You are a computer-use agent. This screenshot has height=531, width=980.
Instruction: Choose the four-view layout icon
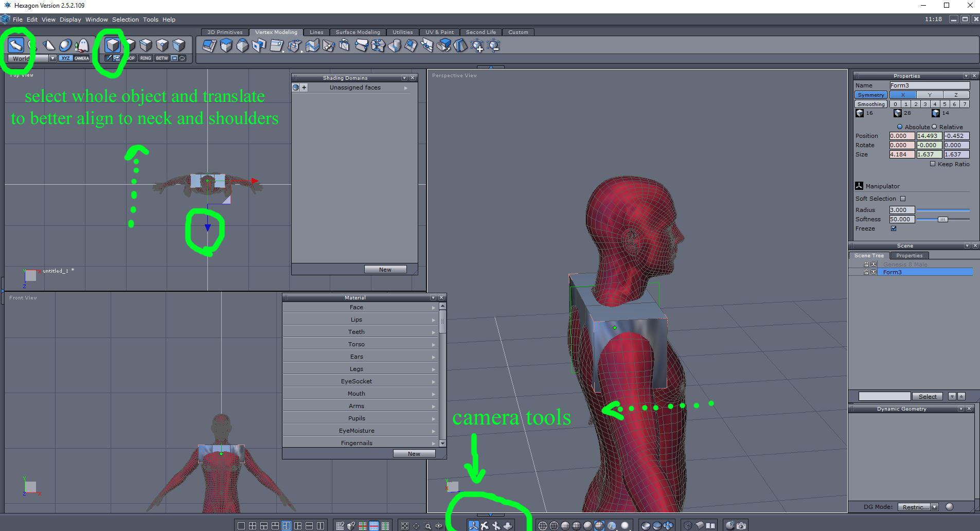(x=252, y=525)
